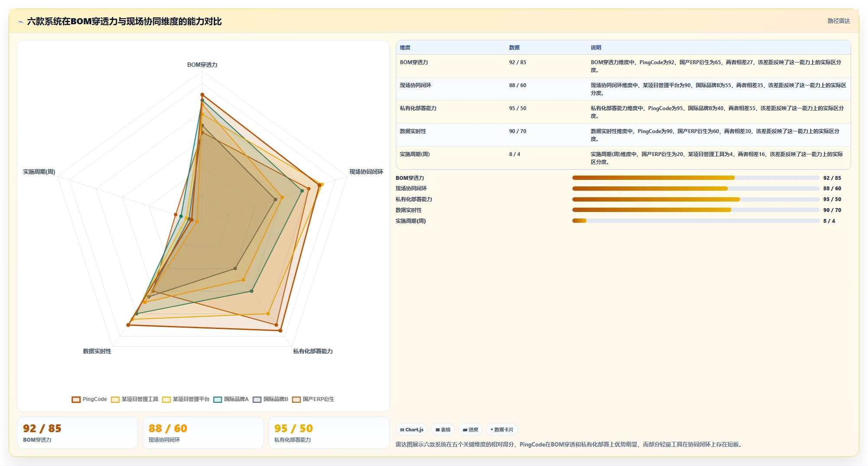Click the 现场协同闭环 progress bar
This screenshot has width=868, height=466.
[x=696, y=189]
